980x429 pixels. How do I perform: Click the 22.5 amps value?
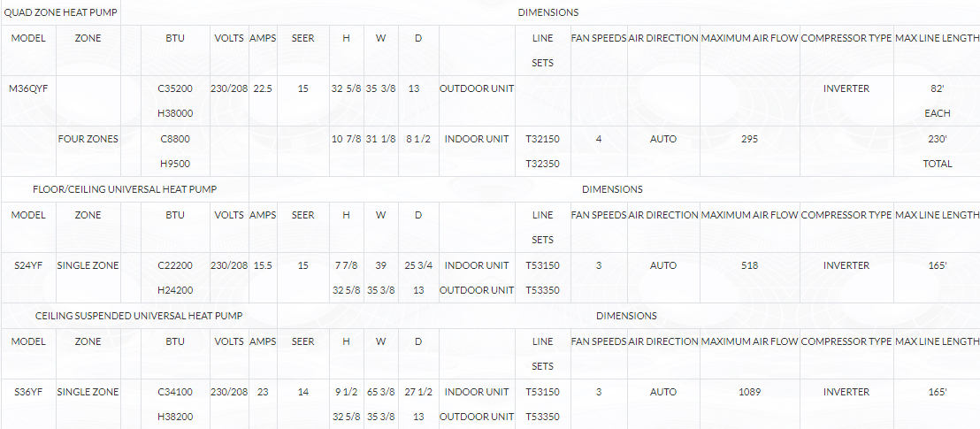click(263, 88)
